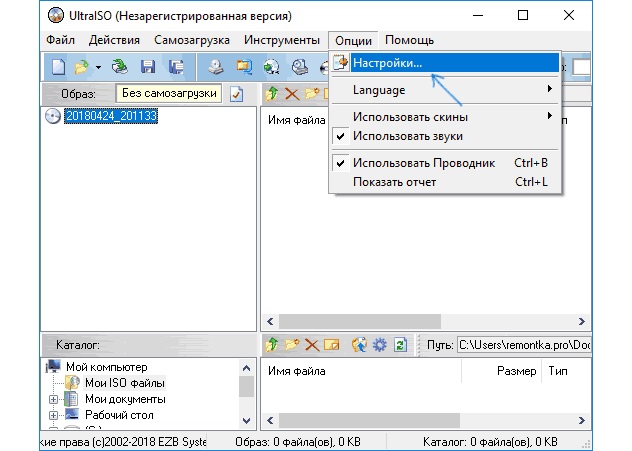Viewport: 632px width, 451px height.
Task: Click the image pane red X Delete icon
Action: pos(292,94)
